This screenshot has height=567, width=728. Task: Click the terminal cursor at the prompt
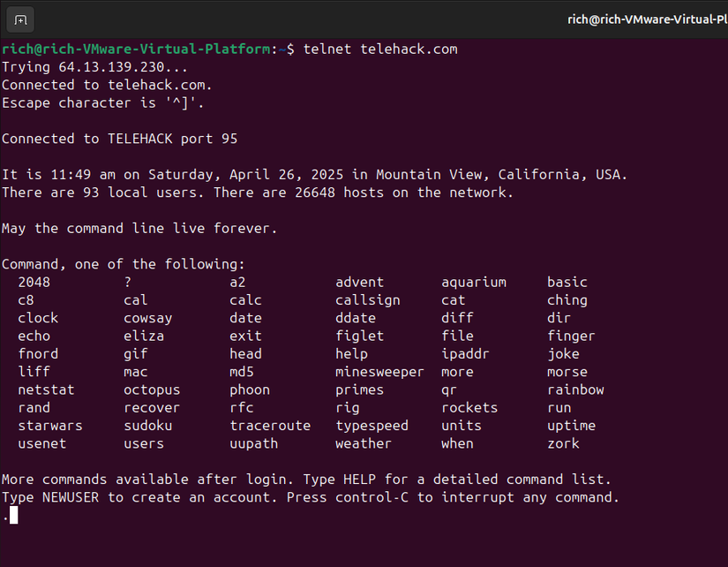point(13,515)
